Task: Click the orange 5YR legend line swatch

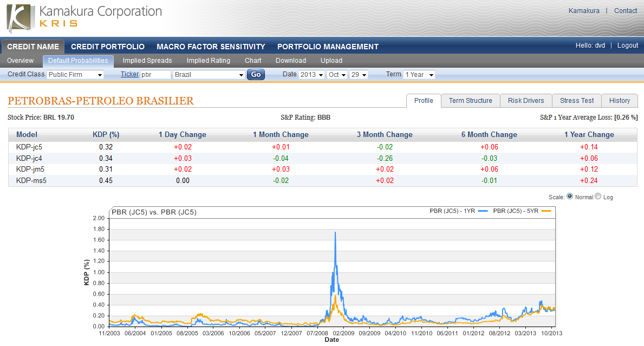Action: pos(547,211)
